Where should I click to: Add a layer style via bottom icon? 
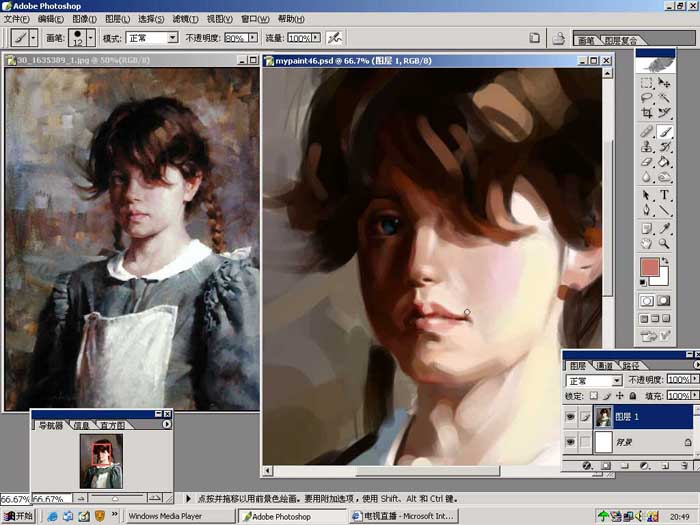coord(587,466)
